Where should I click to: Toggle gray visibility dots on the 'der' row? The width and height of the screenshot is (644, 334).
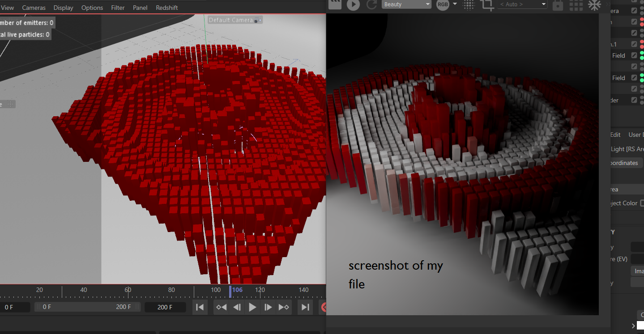pyautogui.click(x=642, y=100)
